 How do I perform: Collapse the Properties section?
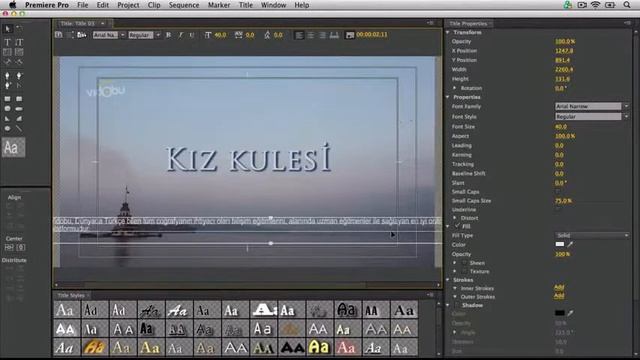click(x=448, y=97)
